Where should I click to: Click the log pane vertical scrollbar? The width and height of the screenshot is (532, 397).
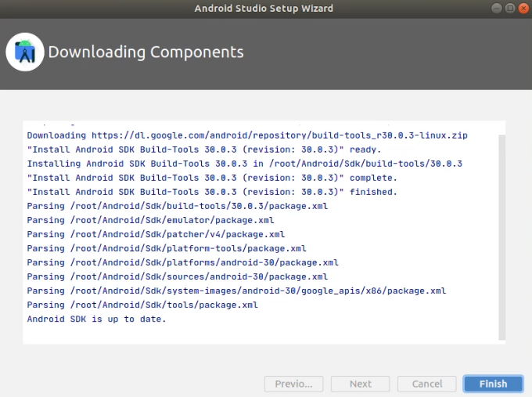[x=501, y=237]
